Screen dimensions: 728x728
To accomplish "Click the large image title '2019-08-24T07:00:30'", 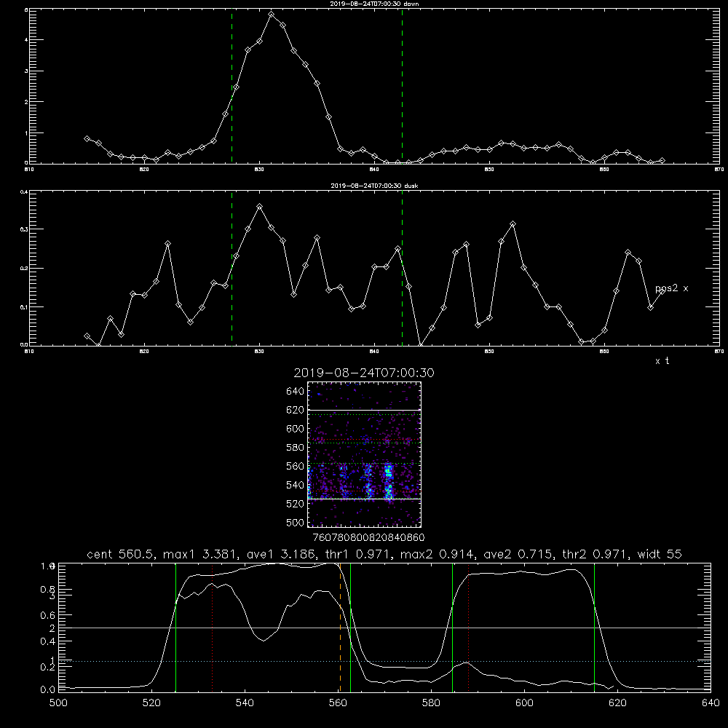I will click(364, 373).
